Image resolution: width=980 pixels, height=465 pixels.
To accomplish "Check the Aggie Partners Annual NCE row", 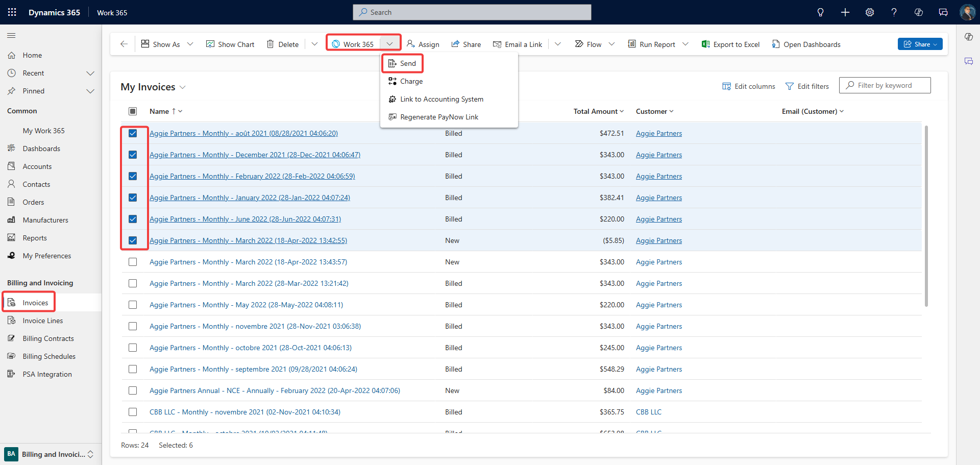I will tap(133, 390).
